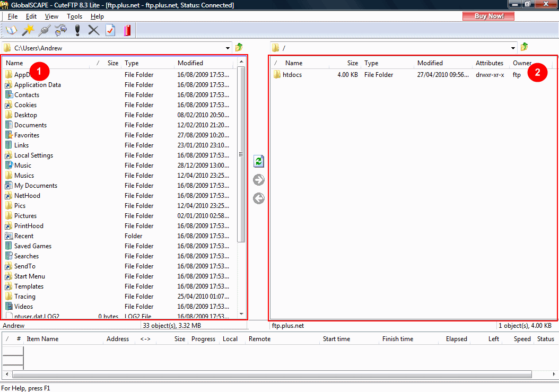Open the File menu
Screen dimensions: 559x392
(13, 16)
